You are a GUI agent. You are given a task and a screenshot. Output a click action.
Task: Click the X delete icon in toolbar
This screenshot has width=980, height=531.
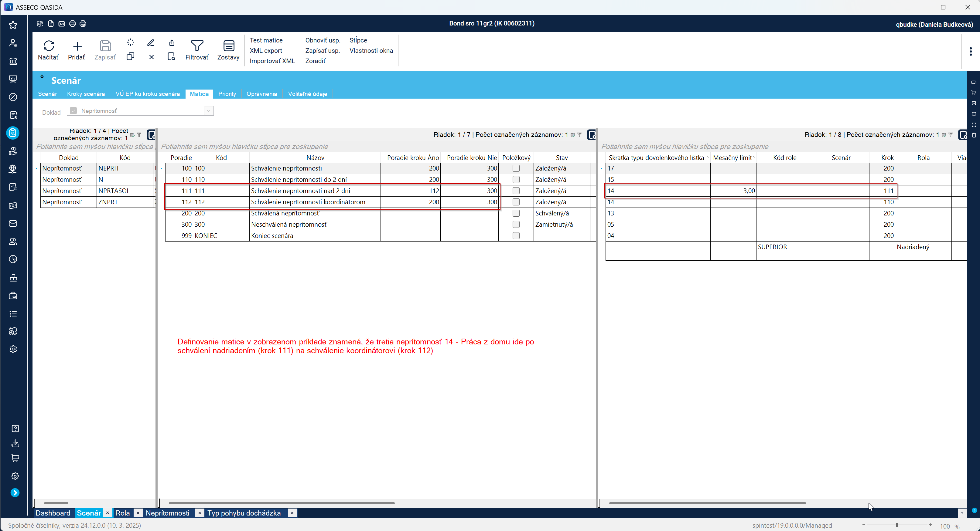point(152,57)
